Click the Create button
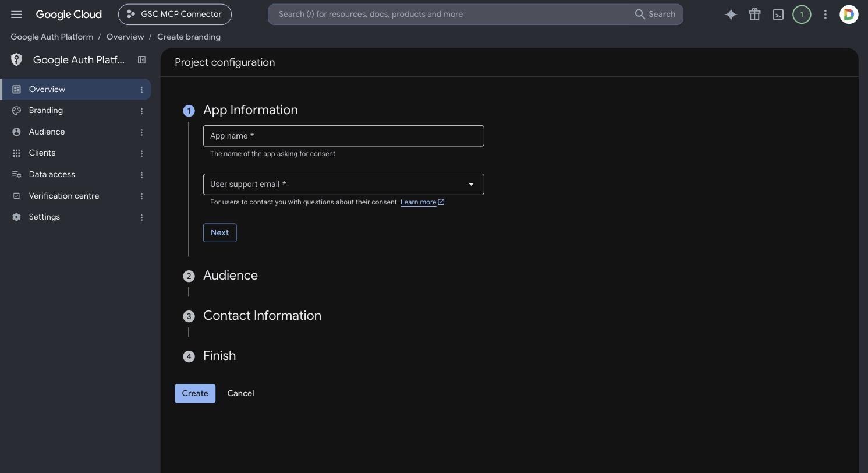The image size is (868, 473). point(195,393)
